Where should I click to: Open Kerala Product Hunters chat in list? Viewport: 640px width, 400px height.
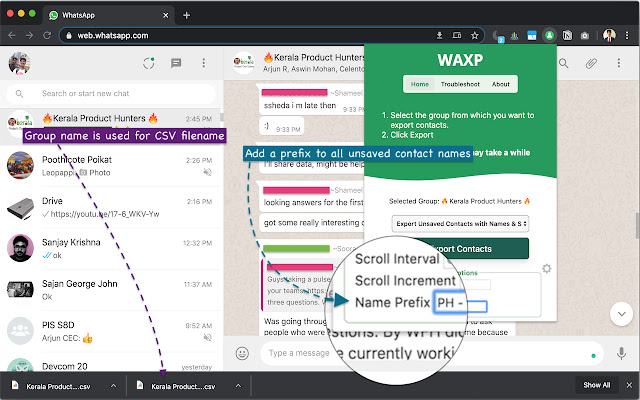(x=111, y=125)
